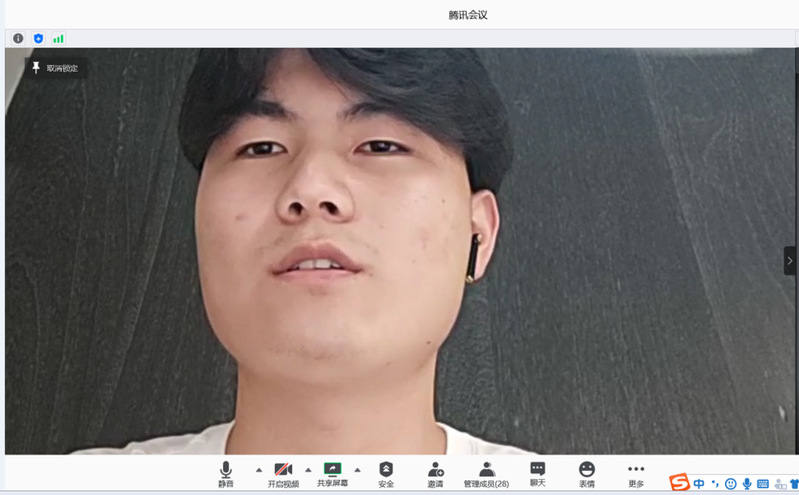Open the 聊天 chat panel
Image resolution: width=799 pixels, height=495 pixels.
coord(537,472)
